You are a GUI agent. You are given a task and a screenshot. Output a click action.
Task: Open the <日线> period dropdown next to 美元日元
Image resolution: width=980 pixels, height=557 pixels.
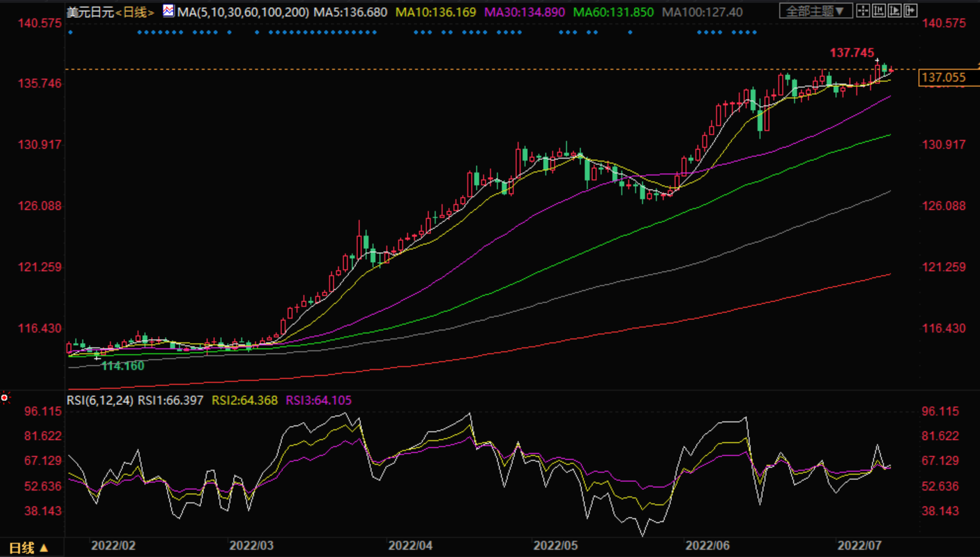click(134, 13)
